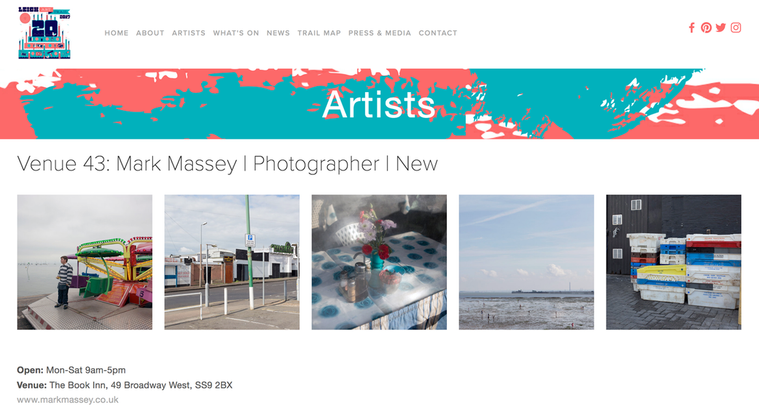The image size is (759, 413).
Task: Go to the Home menu item
Action: coord(117,33)
